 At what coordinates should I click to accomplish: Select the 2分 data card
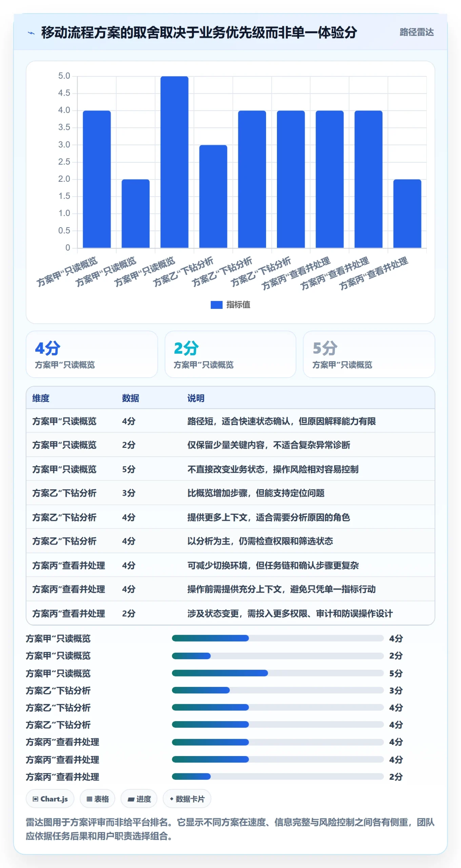coord(230,354)
